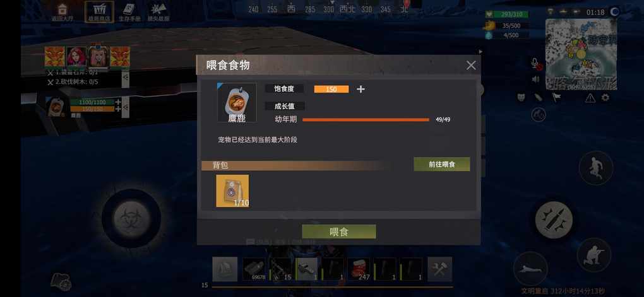
Task: Close the 喂食食物 dialog
Action: [470, 65]
